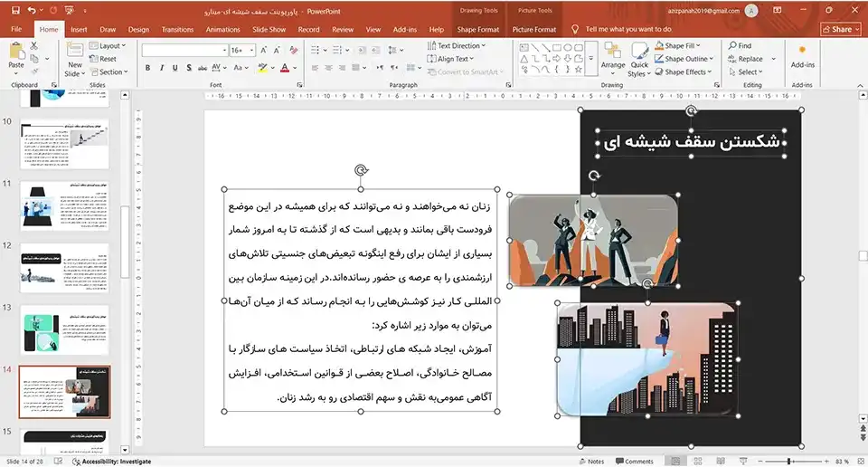The image size is (868, 467).
Task: Open the Align Text dropdown
Action: pos(450,59)
